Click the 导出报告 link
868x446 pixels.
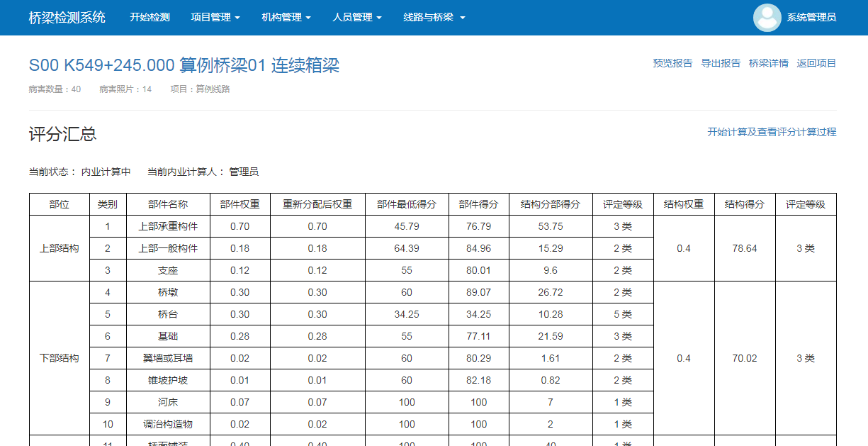[x=721, y=63]
